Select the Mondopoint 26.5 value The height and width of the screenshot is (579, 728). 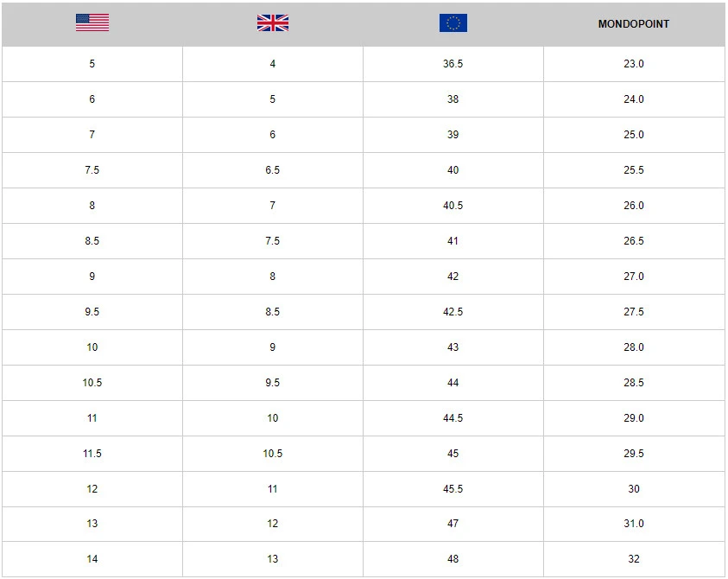coord(634,241)
